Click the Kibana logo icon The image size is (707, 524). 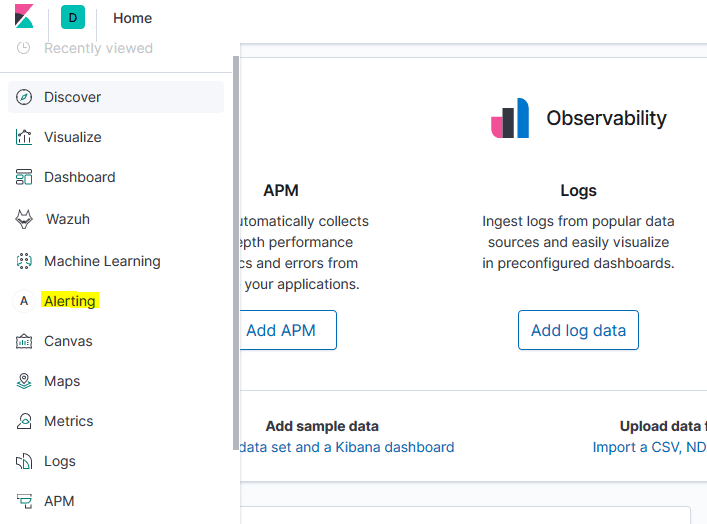[x=24, y=17]
